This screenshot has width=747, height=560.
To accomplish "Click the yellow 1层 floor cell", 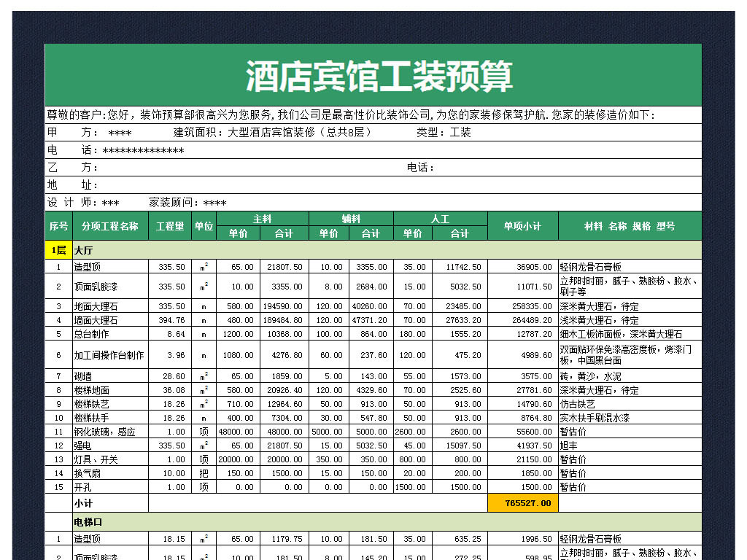I will 58,250.
